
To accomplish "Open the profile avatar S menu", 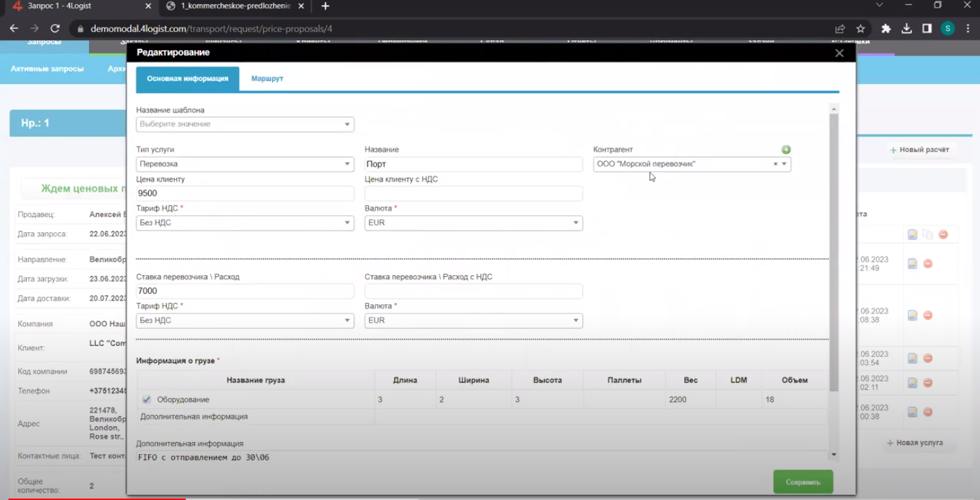I will coord(948,29).
